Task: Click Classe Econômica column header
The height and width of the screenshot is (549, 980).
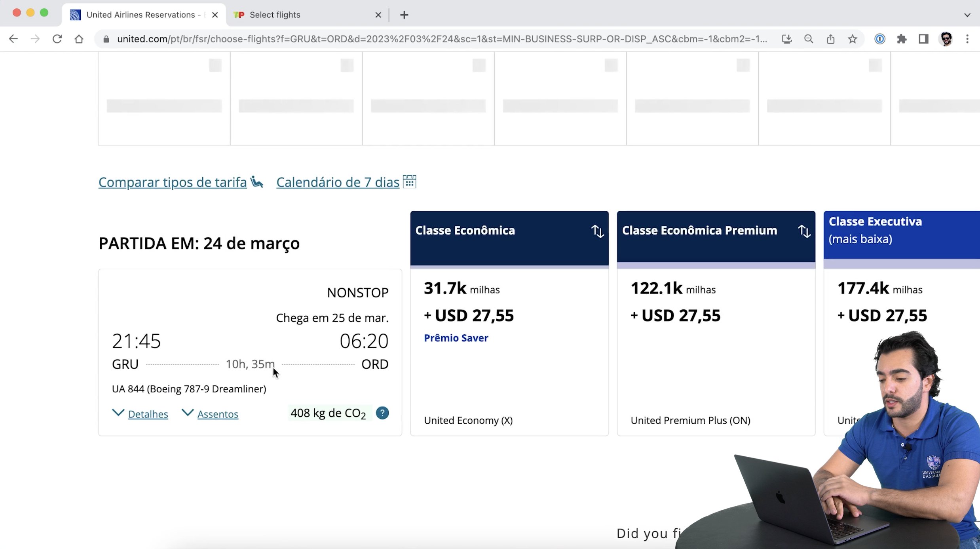Action: [x=509, y=238]
